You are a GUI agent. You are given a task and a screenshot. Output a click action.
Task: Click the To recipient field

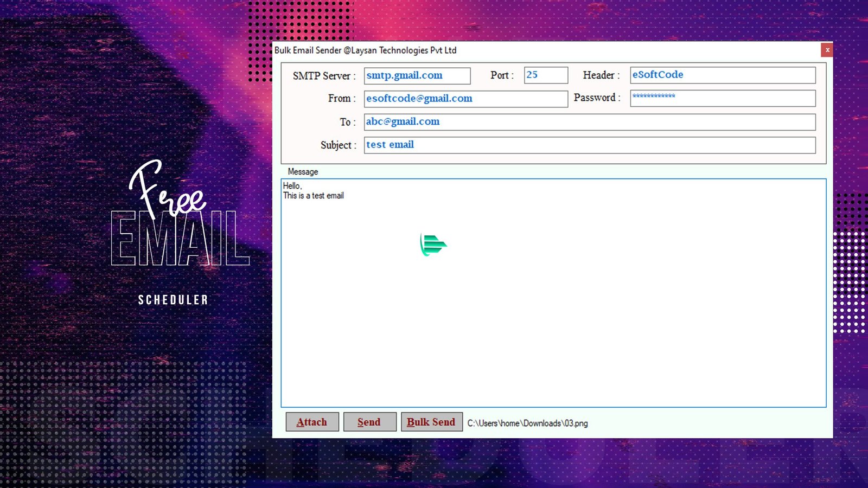pos(589,122)
